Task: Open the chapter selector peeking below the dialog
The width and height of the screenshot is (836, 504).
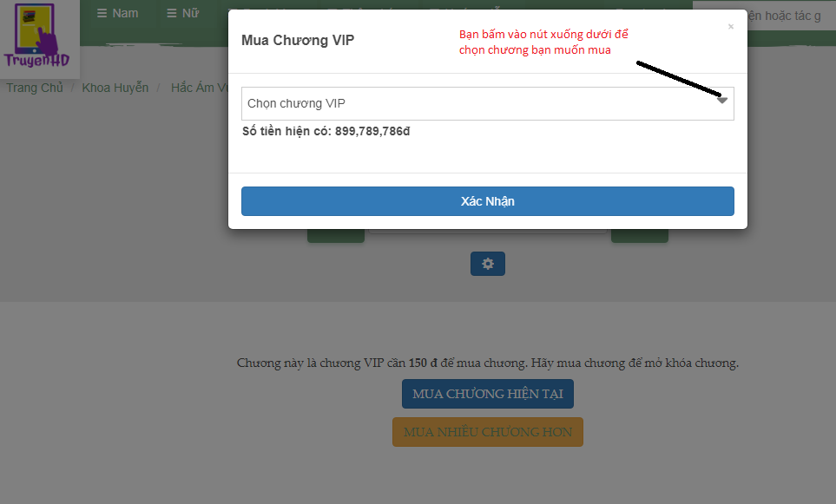Action: tap(487, 232)
